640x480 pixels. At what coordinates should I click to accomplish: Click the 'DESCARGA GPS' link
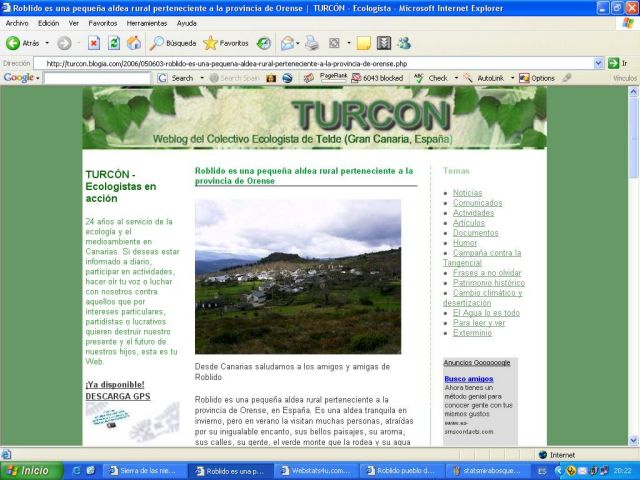tap(118, 396)
